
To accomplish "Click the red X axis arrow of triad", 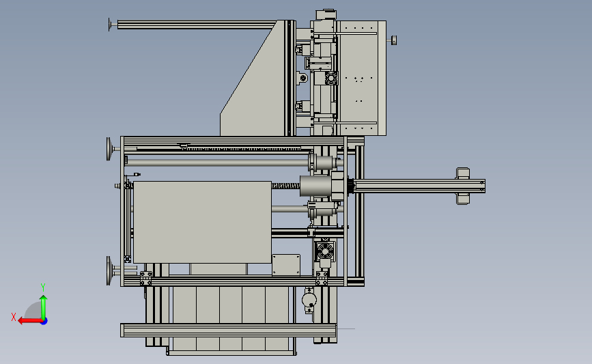I will click(x=29, y=321).
